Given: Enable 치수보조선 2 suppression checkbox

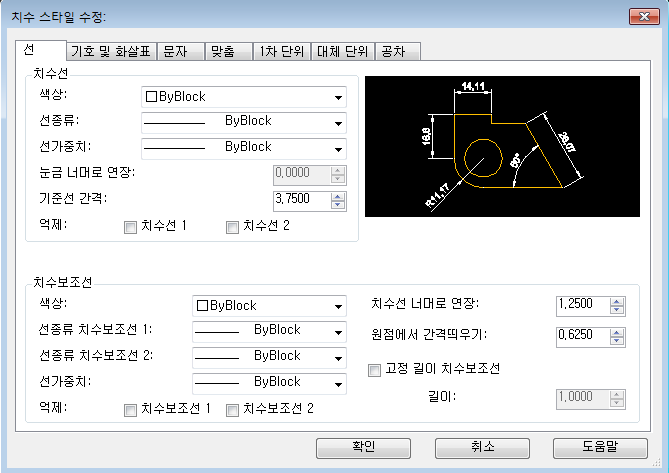Looking at the screenshot, I should pyautogui.click(x=232, y=410).
